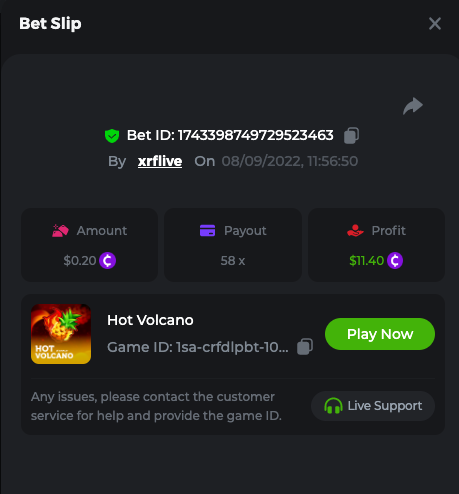
Task: Click the share arrow icon
Action: click(413, 106)
